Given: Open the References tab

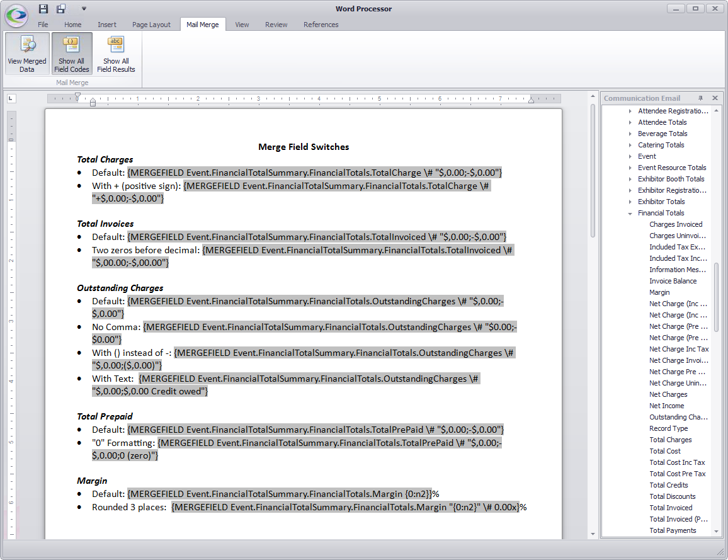Looking at the screenshot, I should point(321,25).
